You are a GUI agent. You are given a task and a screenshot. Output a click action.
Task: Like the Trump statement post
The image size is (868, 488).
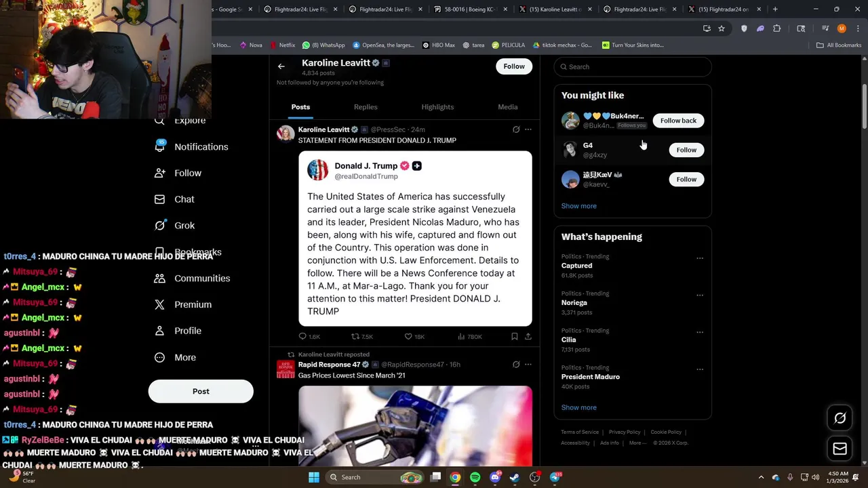coord(414,336)
